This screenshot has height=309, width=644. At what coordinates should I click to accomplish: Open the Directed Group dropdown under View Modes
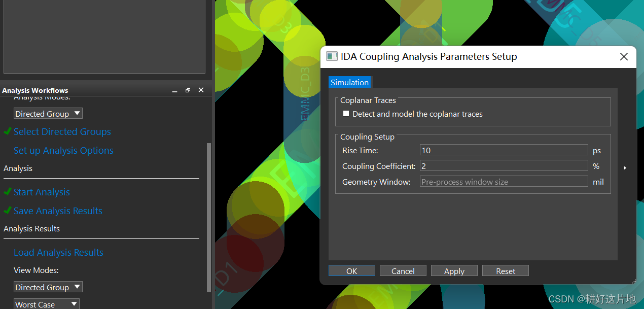click(48, 287)
